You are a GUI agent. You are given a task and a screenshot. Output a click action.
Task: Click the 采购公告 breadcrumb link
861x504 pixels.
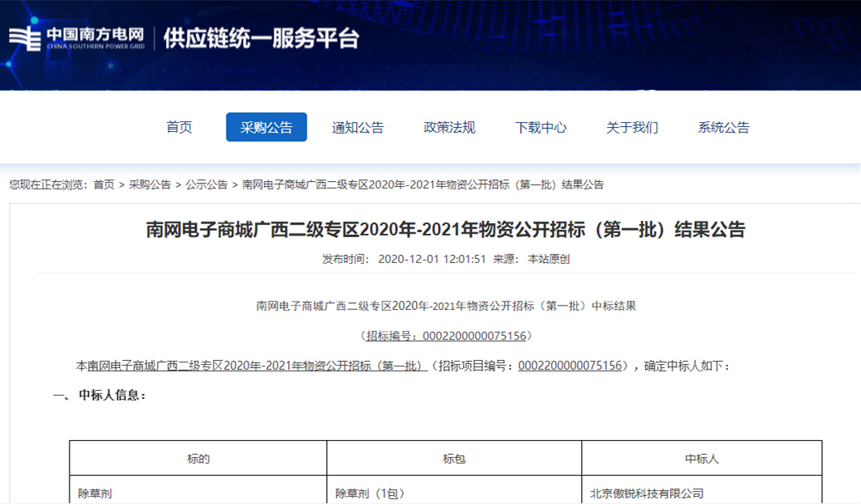(x=150, y=184)
